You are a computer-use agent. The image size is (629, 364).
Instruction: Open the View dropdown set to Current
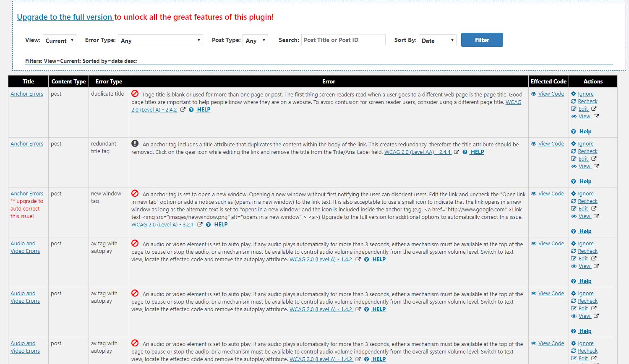click(59, 40)
